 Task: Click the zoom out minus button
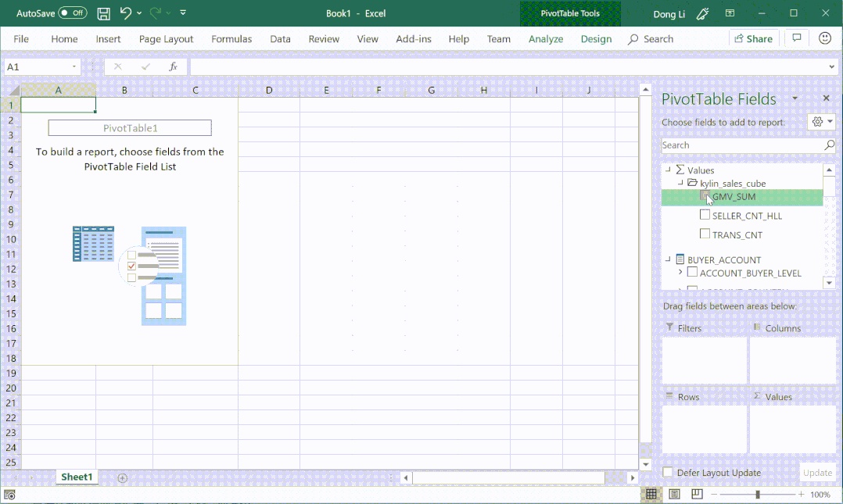pos(714,495)
